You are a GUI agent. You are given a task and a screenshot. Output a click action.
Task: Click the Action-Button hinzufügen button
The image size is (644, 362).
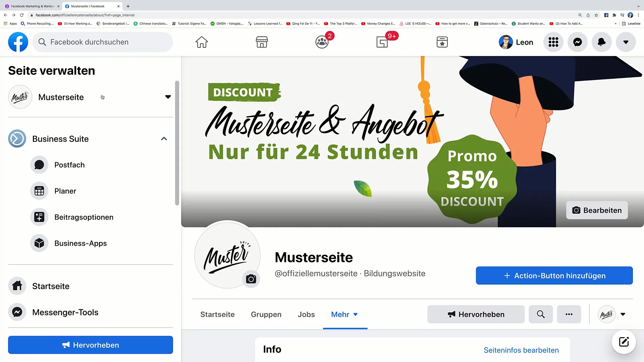click(554, 276)
